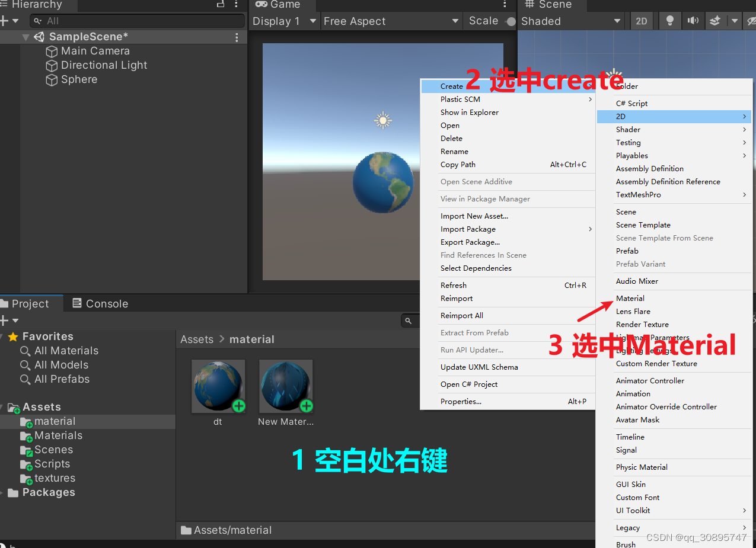Click the SampleScene three-dot options icon
The image size is (756, 548).
click(236, 37)
